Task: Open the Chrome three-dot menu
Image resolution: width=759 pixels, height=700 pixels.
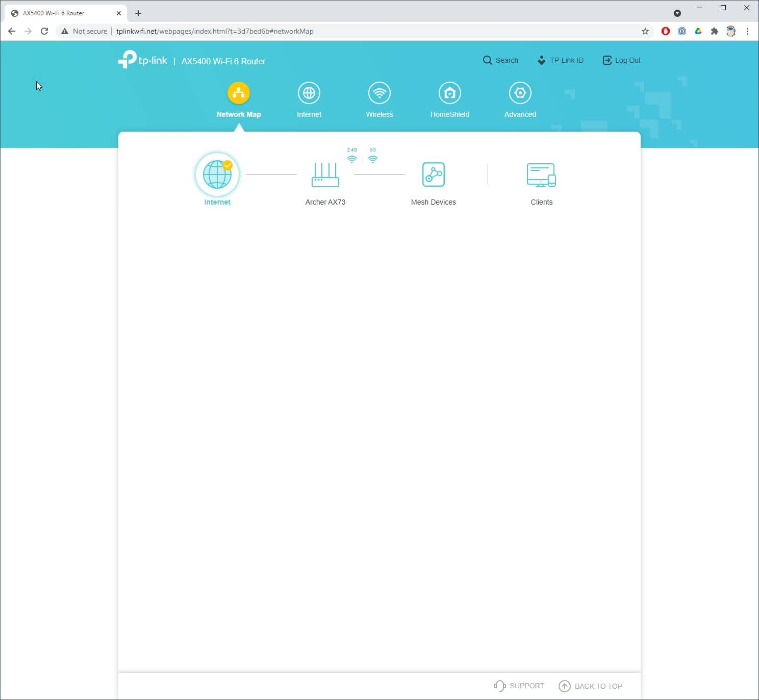Action: pyautogui.click(x=747, y=31)
